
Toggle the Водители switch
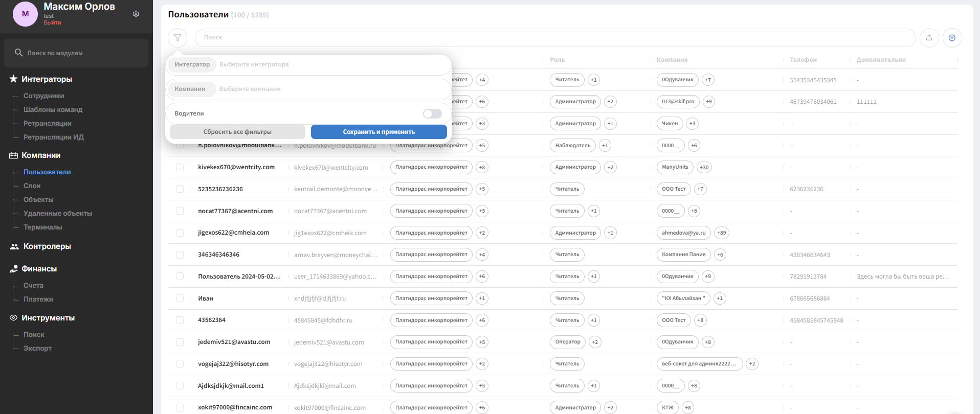[x=432, y=113]
